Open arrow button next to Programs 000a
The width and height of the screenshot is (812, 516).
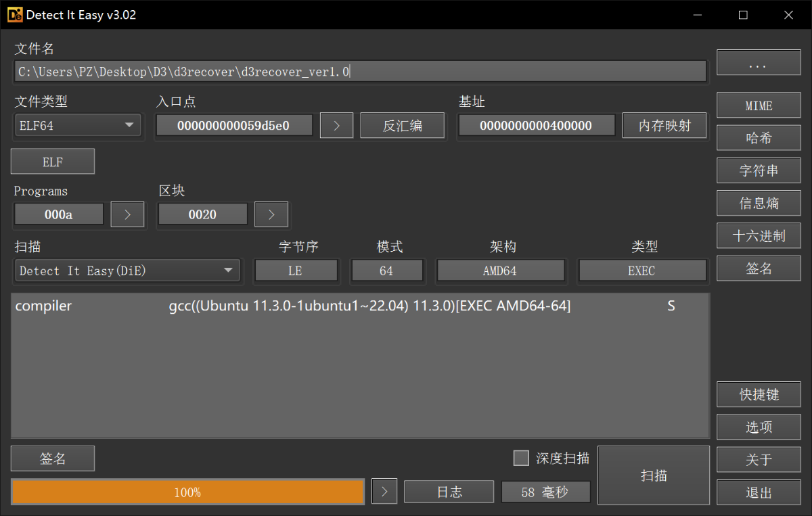(128, 214)
